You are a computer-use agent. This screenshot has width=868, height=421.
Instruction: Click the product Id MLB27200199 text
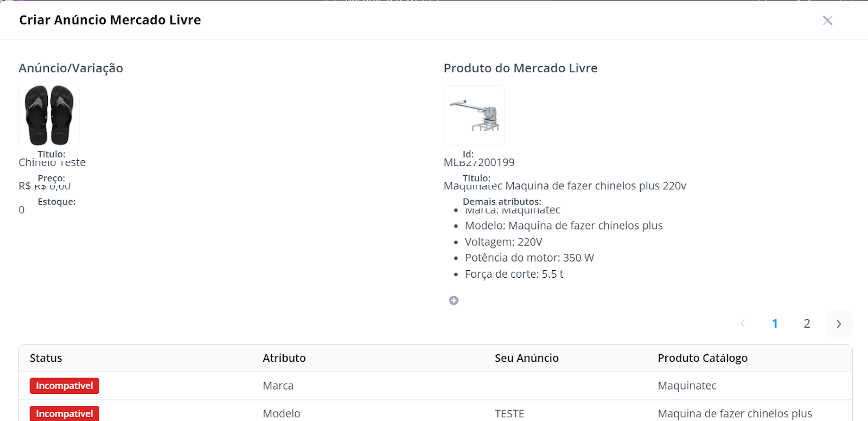tap(479, 162)
